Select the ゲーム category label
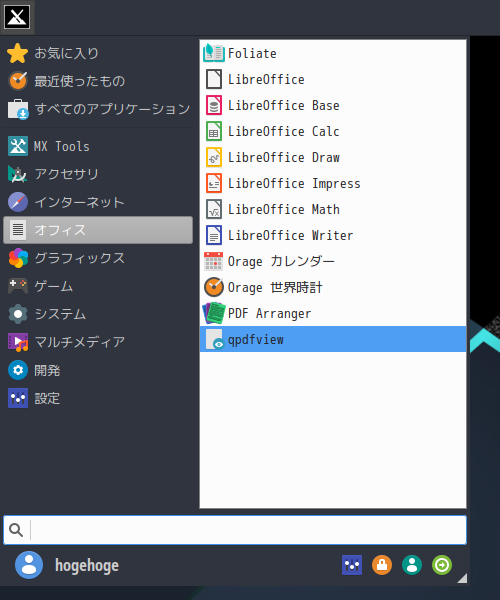The height and width of the screenshot is (600, 500). coord(54,286)
